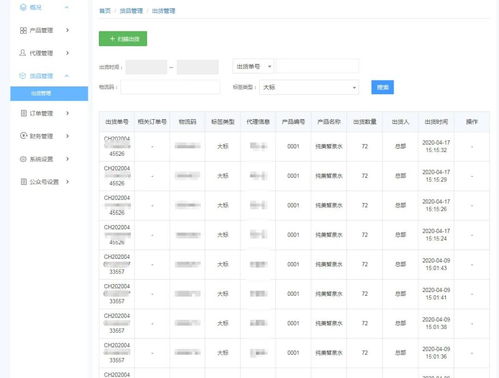
Task: Open the 系统设置 sidebar menu label
Action: [41, 159]
